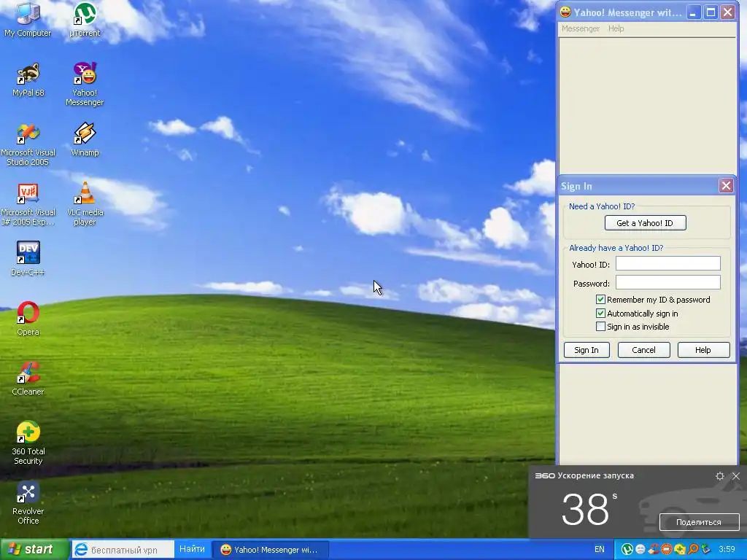Select the Winamp desktop shortcut
Image resolution: width=747 pixels, height=560 pixels.
pyautogui.click(x=85, y=139)
